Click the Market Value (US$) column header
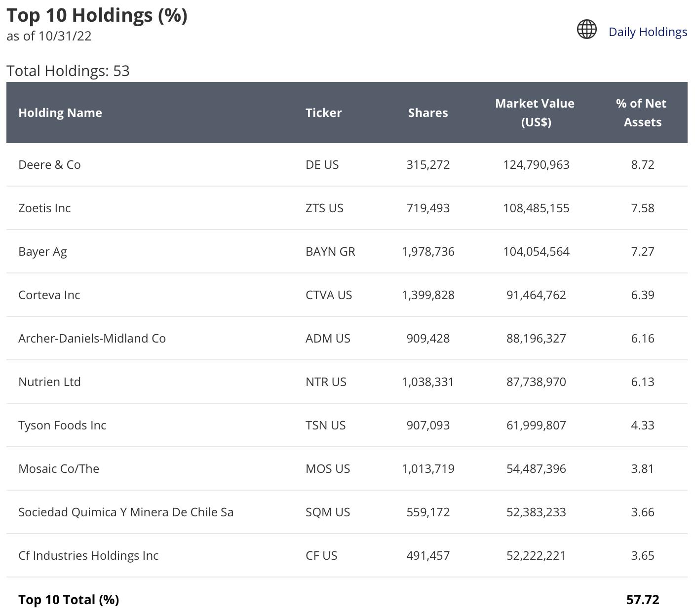Viewport: 695px width, 616px height. (x=535, y=113)
